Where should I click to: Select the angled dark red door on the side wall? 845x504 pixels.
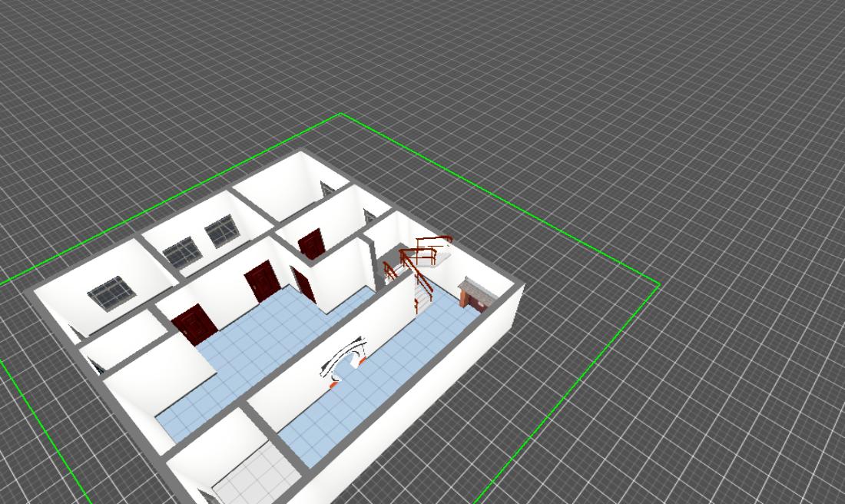pos(304,284)
